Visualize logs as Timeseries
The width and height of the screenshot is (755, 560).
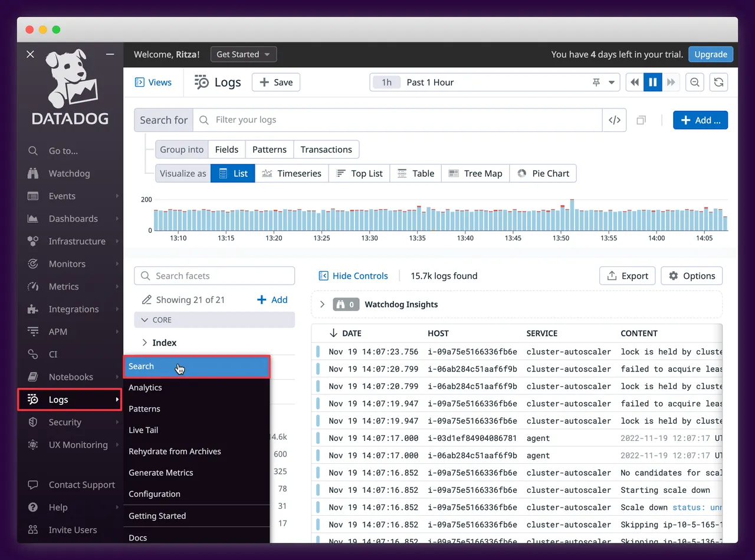292,174
